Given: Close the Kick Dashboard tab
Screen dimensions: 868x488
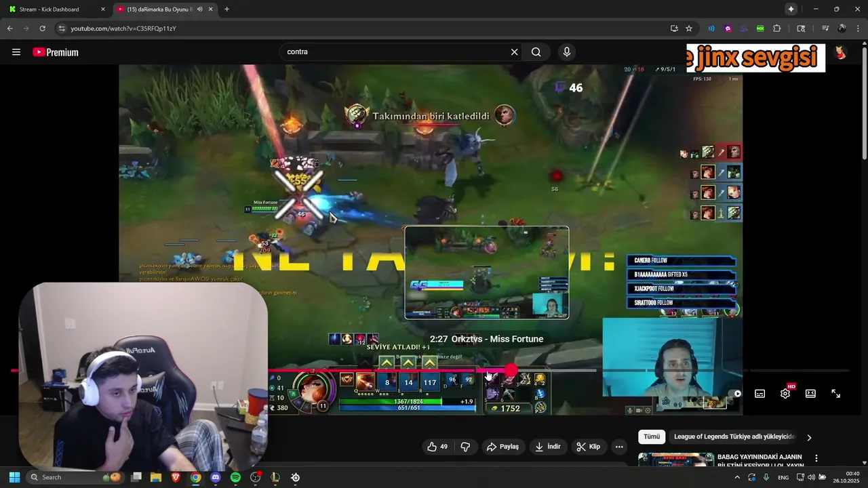Looking at the screenshot, I should (x=103, y=9).
